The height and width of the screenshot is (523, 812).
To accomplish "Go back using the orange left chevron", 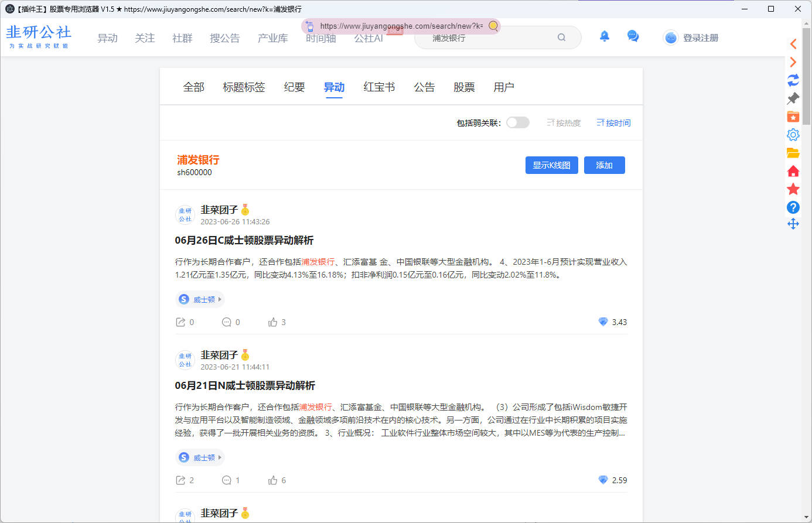I will point(793,44).
